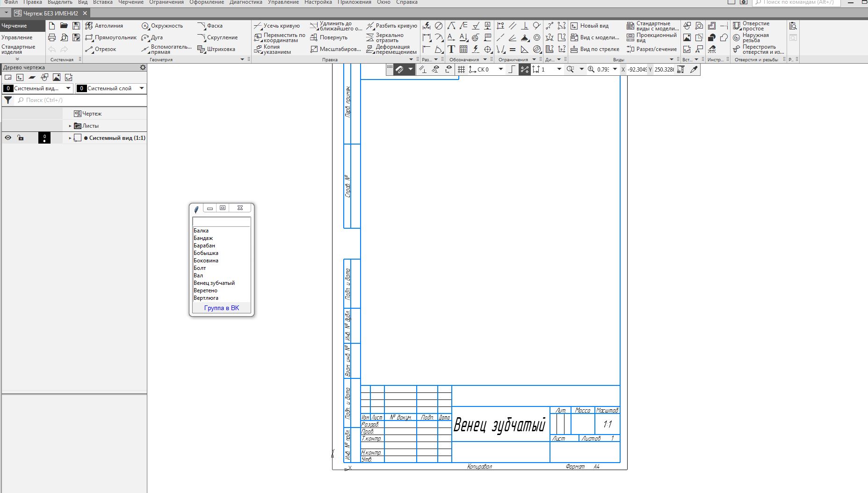Expand the Геометрия panel arrow
This screenshot has height=493, width=868.
click(242, 59)
